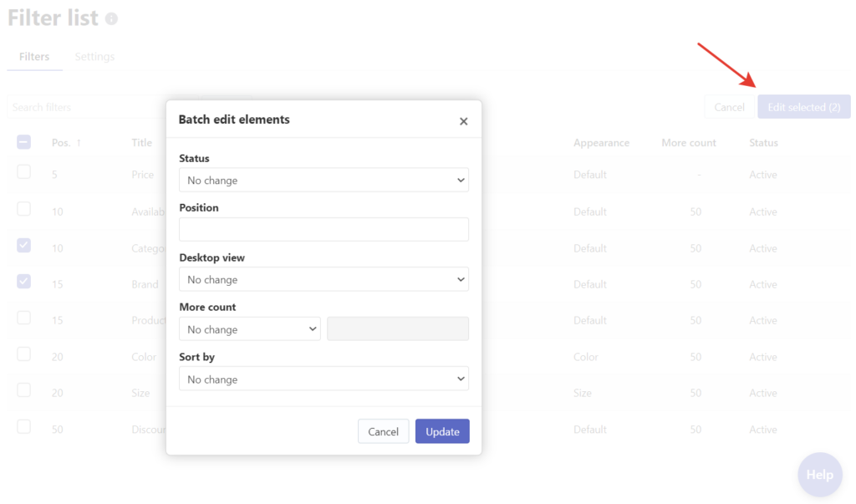Click the Position input field
This screenshot has width=856, height=504.
click(324, 229)
